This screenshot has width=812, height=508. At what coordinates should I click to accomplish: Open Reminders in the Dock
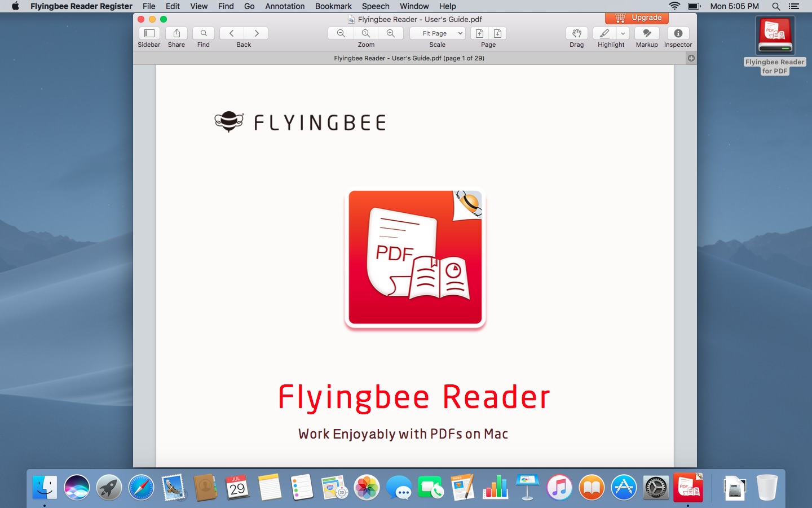click(302, 488)
